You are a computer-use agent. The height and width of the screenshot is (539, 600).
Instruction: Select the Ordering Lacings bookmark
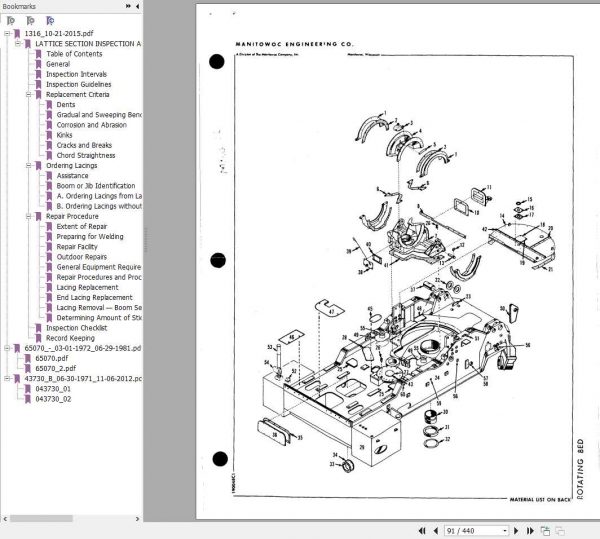click(x=72, y=166)
